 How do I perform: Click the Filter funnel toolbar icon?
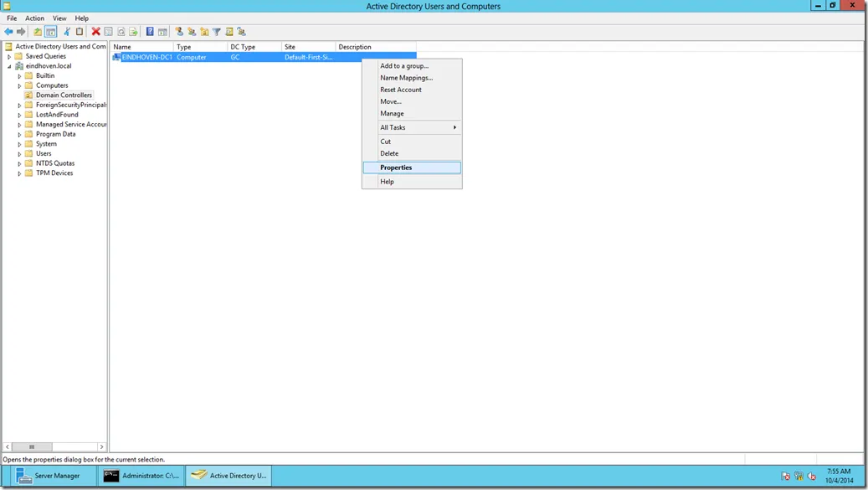click(217, 32)
